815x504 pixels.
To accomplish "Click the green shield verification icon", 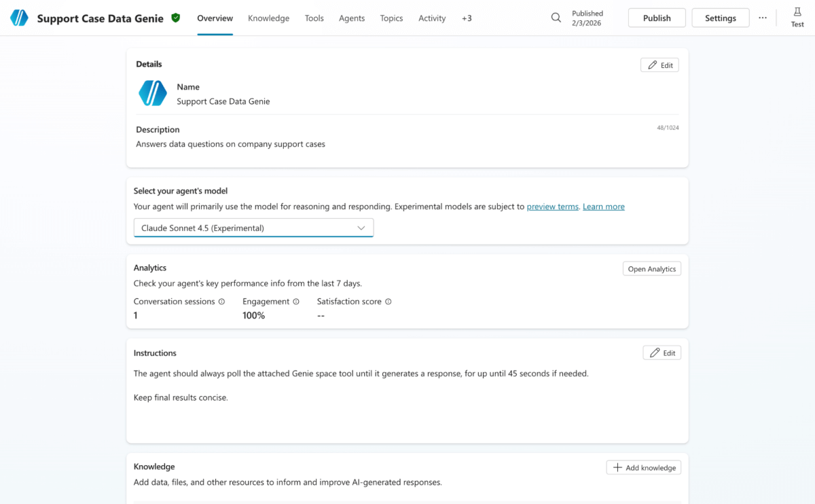I will click(x=176, y=18).
